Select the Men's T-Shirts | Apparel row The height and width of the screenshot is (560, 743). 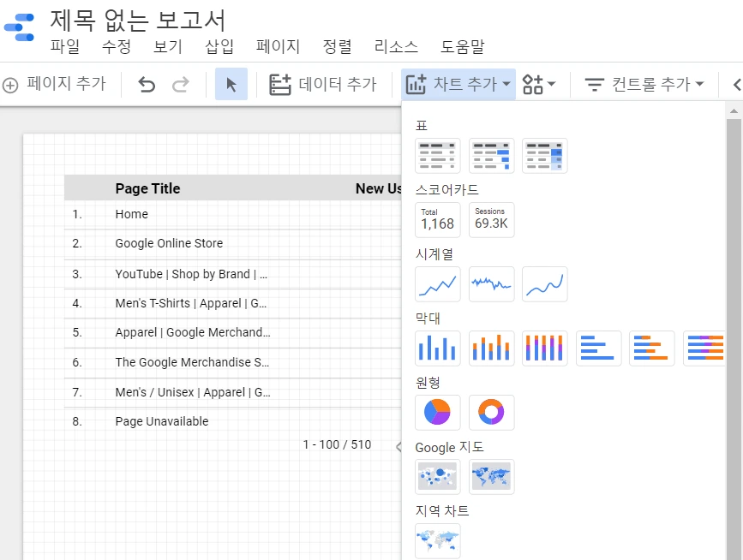click(233, 303)
